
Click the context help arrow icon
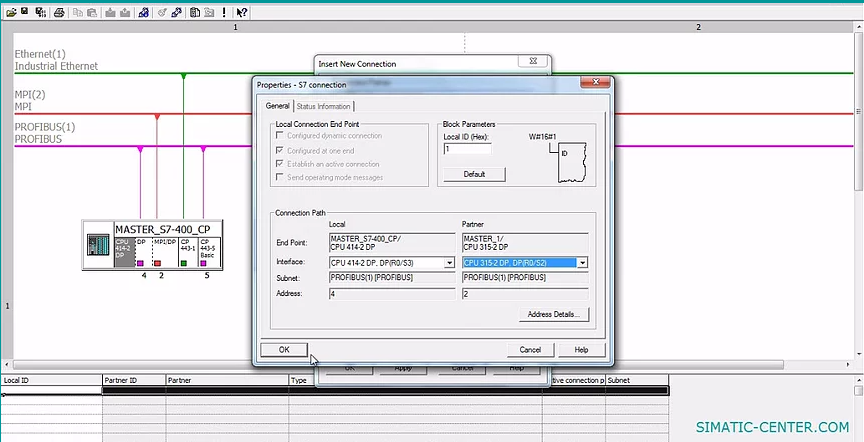(x=242, y=12)
